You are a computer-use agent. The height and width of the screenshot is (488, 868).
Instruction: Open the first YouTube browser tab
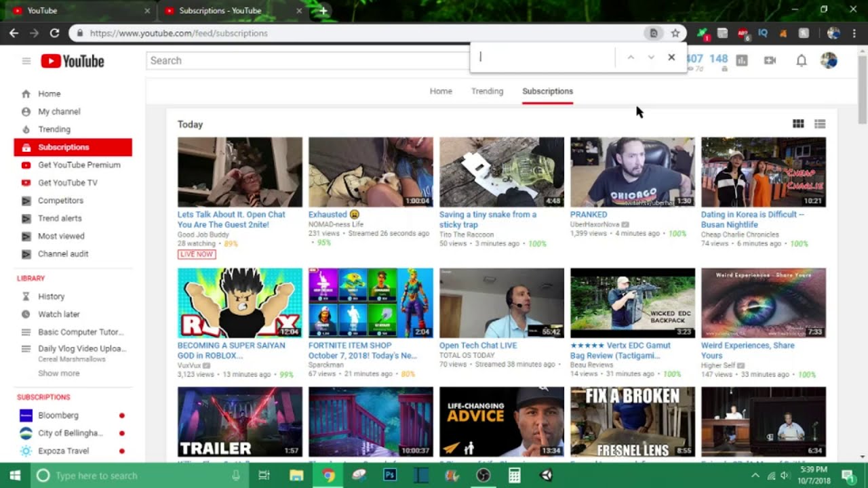pos(81,11)
